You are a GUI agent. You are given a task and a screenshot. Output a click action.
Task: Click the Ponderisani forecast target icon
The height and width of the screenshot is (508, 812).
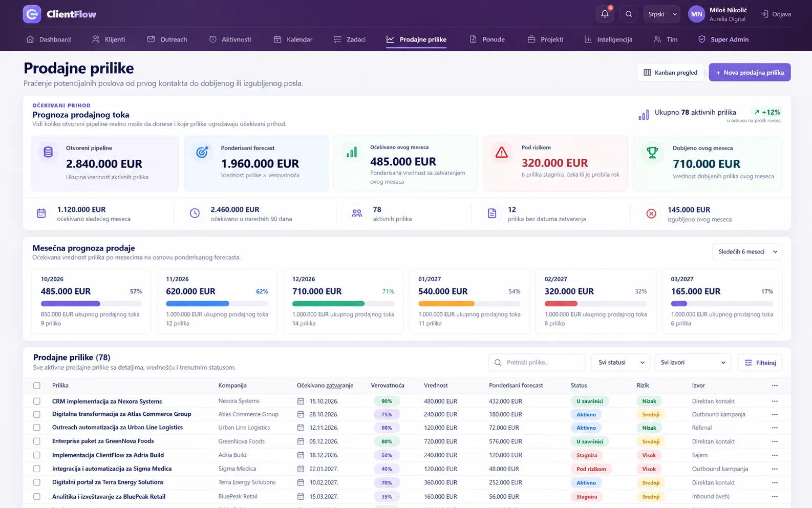coord(202,152)
